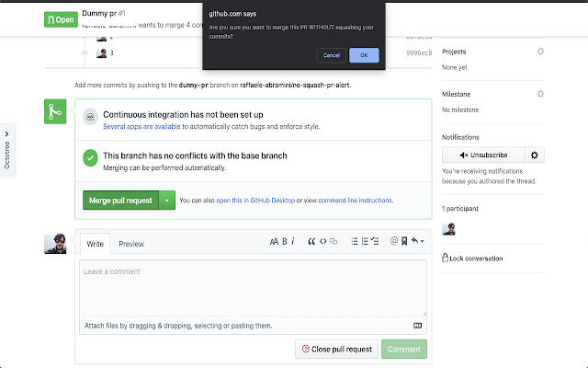This screenshot has height=368, width=588.
Task: Click the 'Dummy pr' title text
Action: (x=99, y=14)
